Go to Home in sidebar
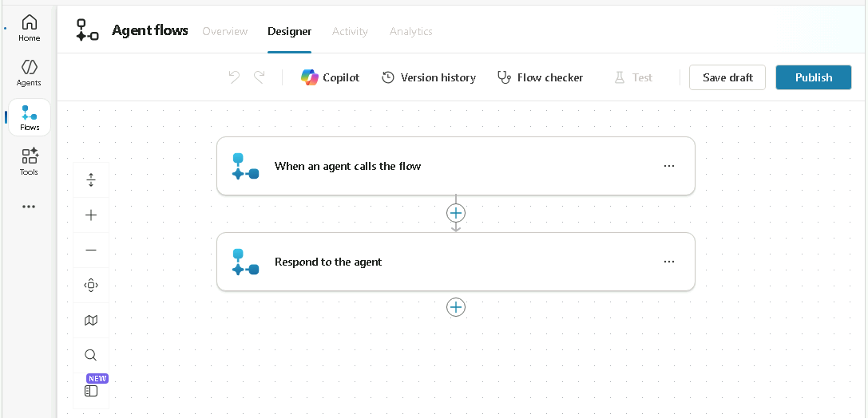 pos(30,28)
